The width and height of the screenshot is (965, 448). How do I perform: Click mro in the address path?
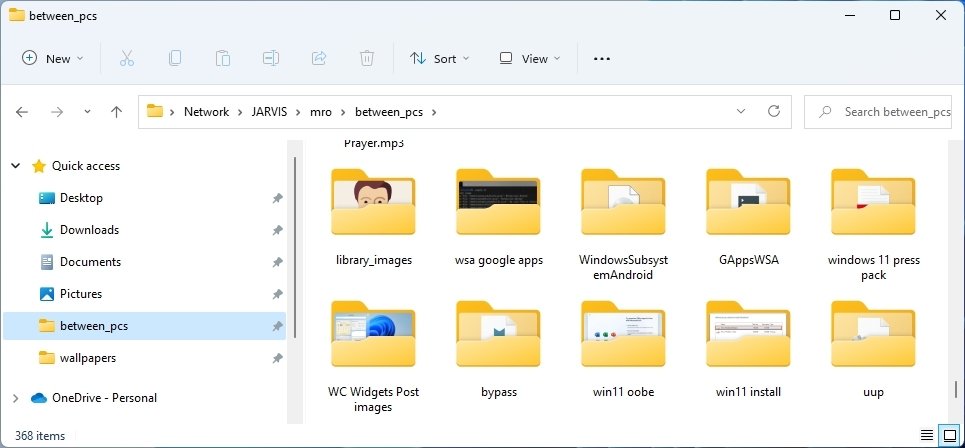[321, 112]
